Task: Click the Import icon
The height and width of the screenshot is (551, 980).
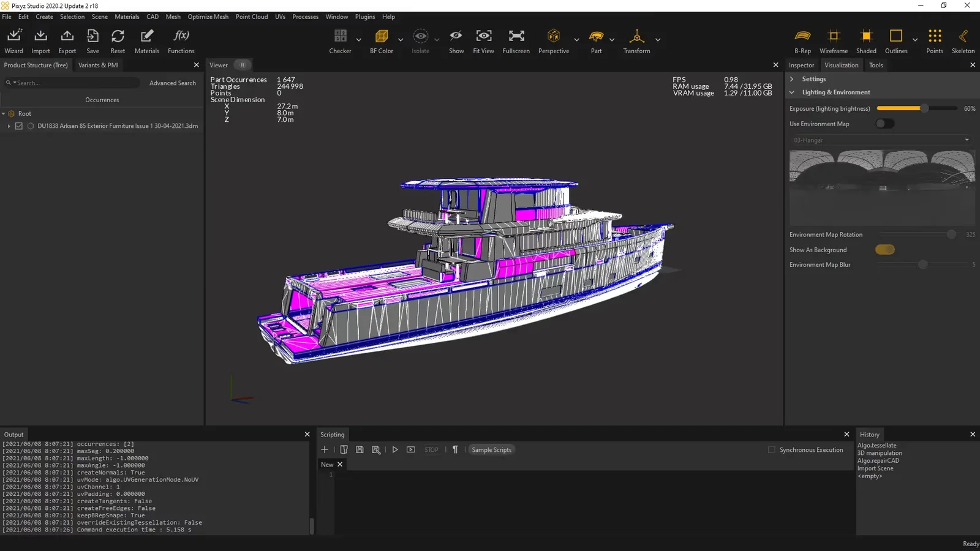Action: (40, 36)
